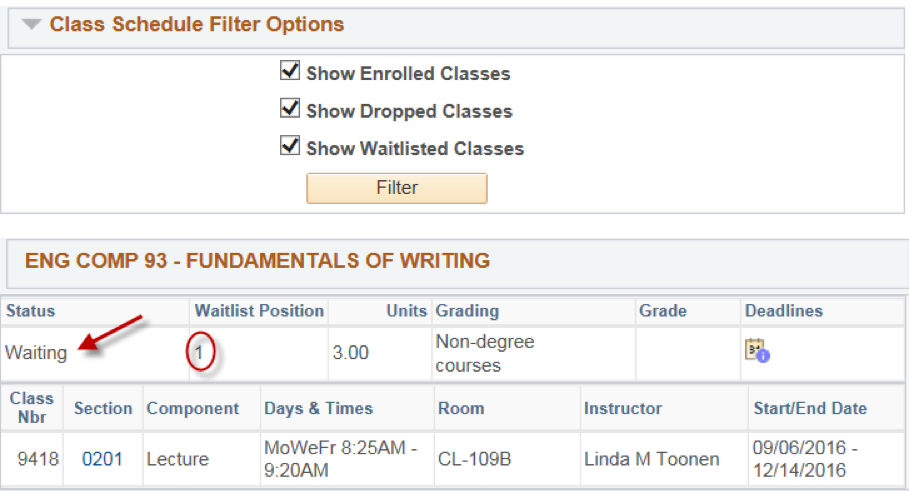Select the ENG COMP 93 course heading

pos(257,261)
